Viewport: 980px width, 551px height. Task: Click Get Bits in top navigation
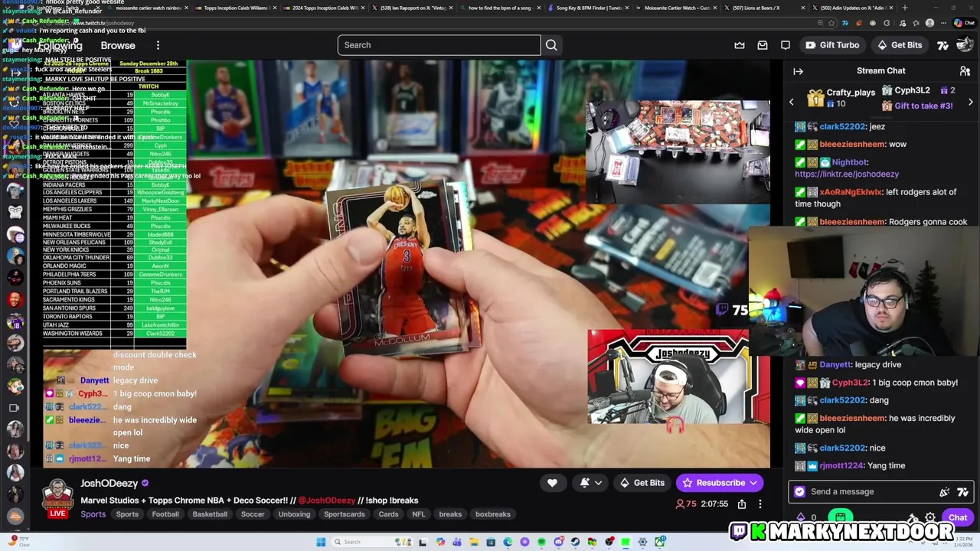[899, 45]
